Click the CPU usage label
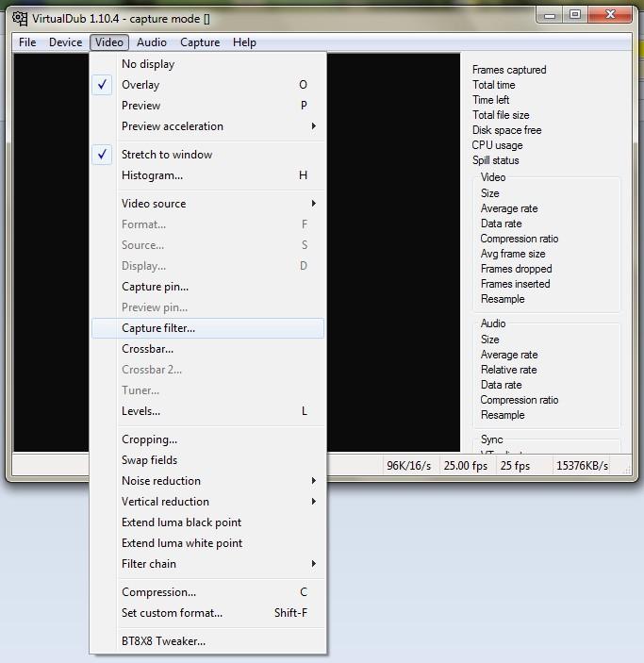644x663 pixels. (x=497, y=145)
